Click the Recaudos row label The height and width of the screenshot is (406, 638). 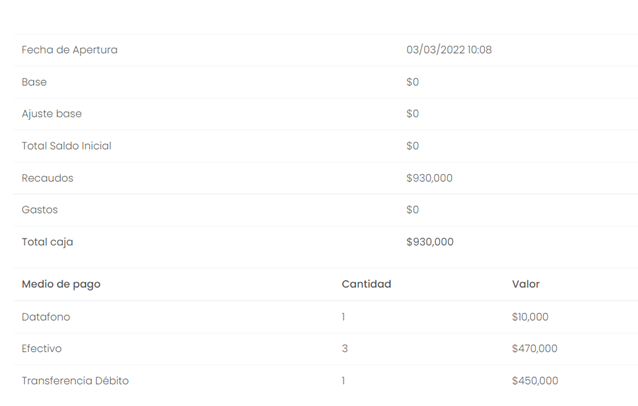47,178
